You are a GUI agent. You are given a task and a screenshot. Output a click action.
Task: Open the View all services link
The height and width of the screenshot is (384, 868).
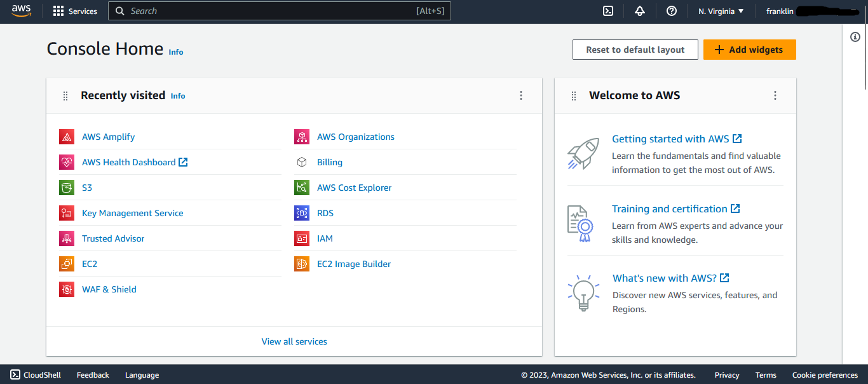[x=294, y=341]
